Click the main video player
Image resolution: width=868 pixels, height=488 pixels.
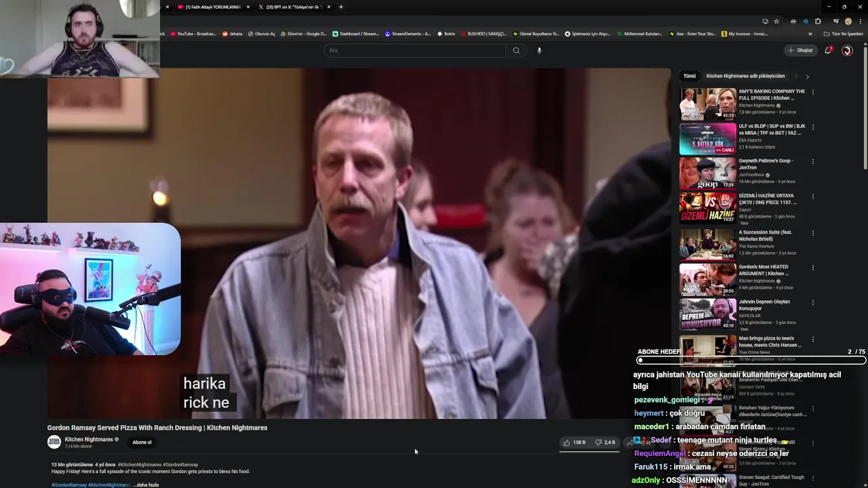[x=359, y=243]
